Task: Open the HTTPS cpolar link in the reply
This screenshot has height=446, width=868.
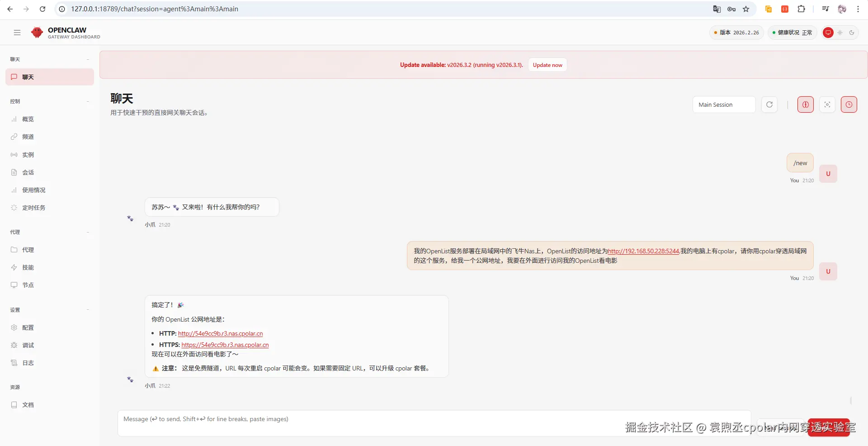Action: pos(225,345)
